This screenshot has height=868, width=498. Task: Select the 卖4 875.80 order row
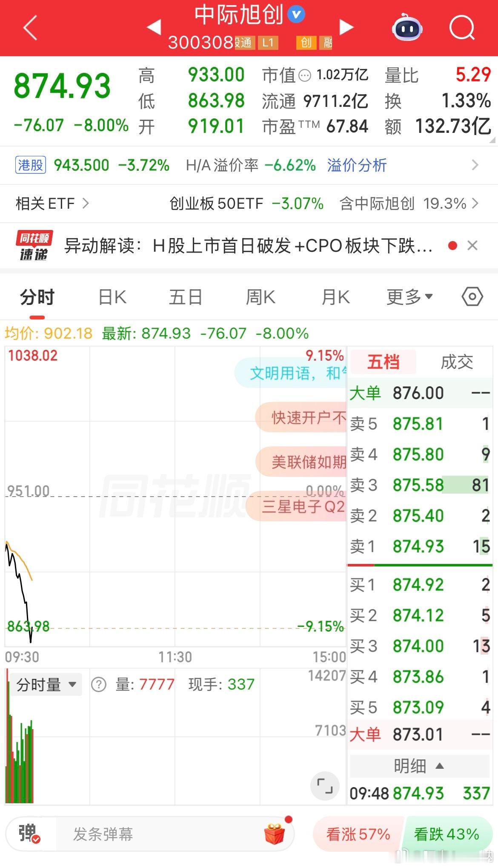420,454
